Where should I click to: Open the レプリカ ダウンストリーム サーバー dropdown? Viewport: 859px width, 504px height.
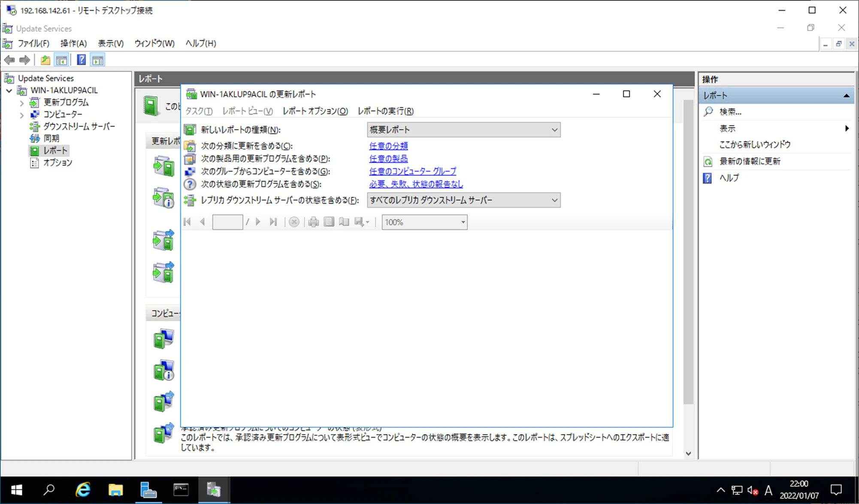[463, 200]
